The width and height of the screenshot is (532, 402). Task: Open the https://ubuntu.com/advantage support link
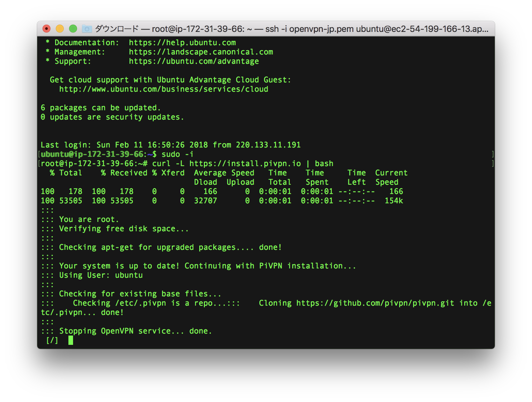[x=194, y=61]
